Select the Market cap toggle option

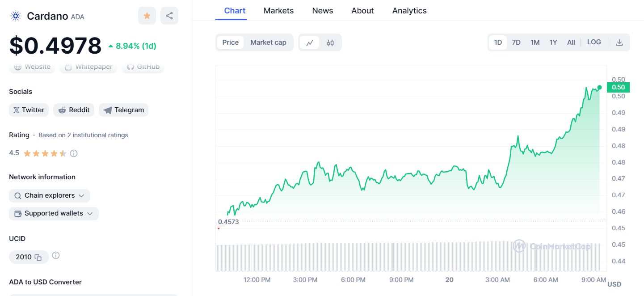268,42
